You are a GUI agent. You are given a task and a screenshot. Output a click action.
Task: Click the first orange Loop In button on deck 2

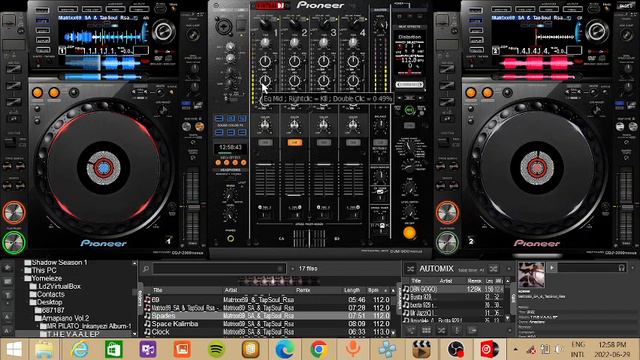(471, 93)
